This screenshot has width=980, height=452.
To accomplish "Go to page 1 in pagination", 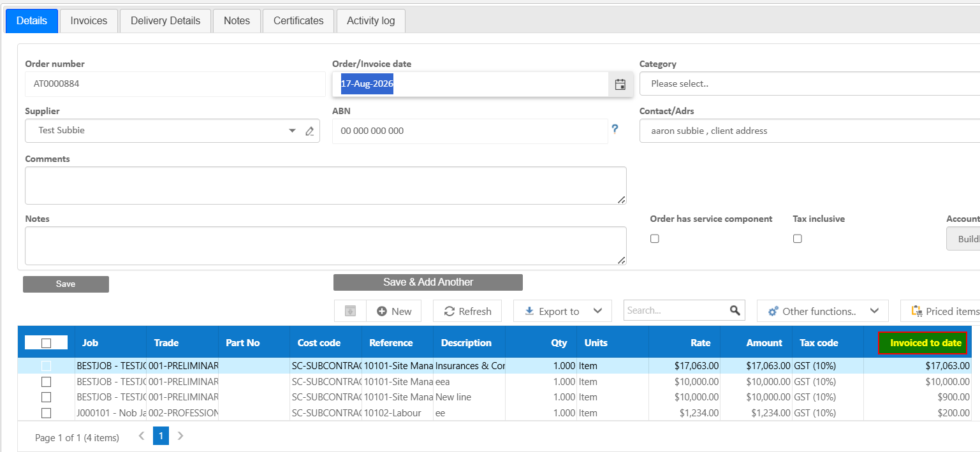I will point(161,436).
